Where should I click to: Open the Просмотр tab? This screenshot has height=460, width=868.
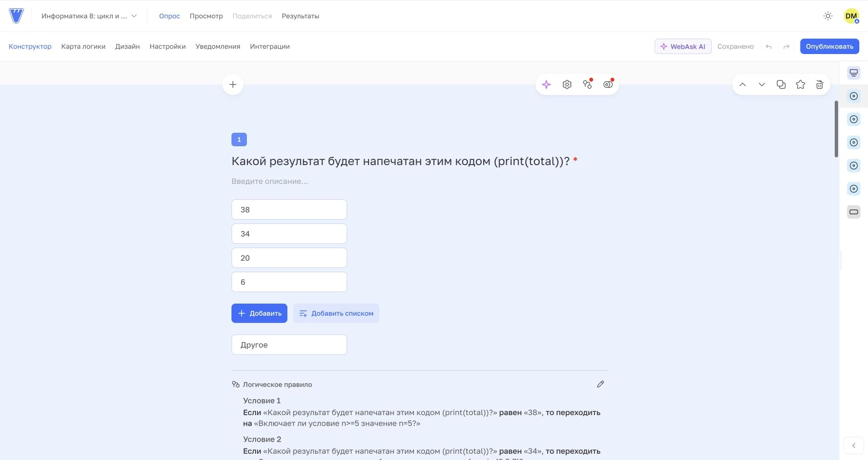[206, 16]
